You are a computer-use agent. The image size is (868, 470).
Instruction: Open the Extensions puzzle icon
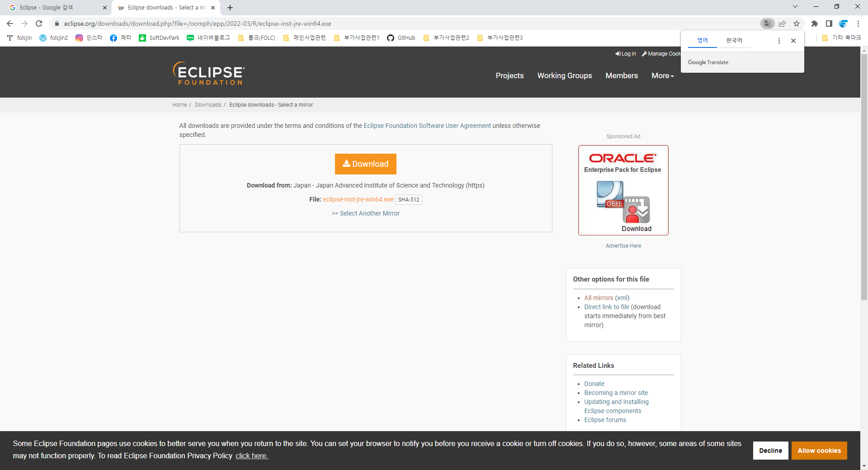pyautogui.click(x=815, y=23)
